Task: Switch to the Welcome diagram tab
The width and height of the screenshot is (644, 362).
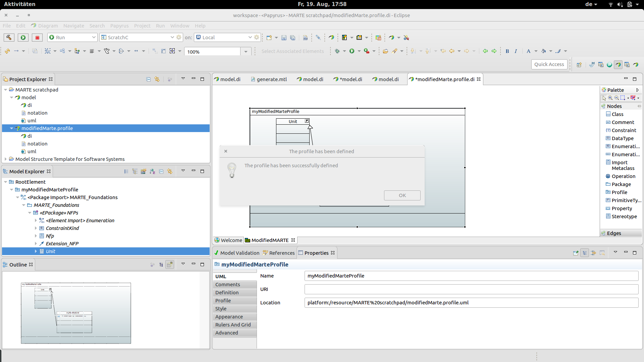Action: pyautogui.click(x=228, y=240)
